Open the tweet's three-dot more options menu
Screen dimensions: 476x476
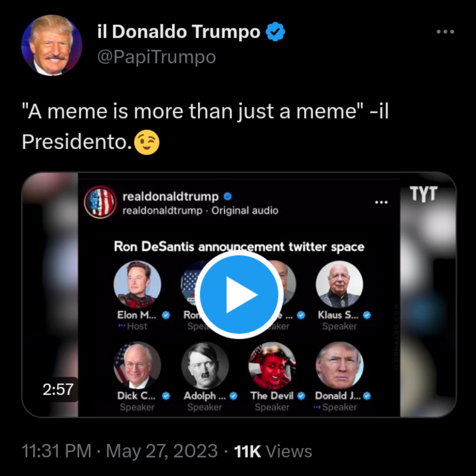point(445,32)
